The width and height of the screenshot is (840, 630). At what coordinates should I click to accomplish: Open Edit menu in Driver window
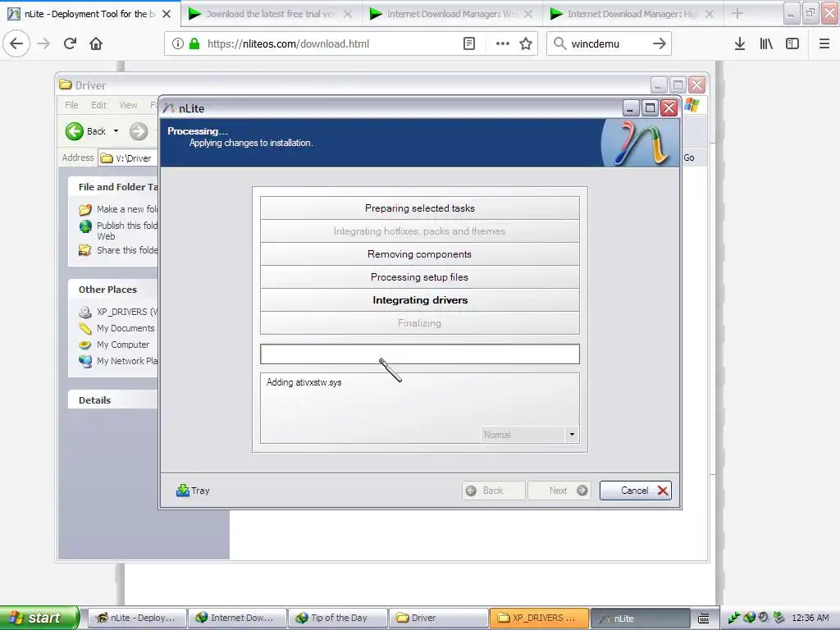[x=98, y=105]
